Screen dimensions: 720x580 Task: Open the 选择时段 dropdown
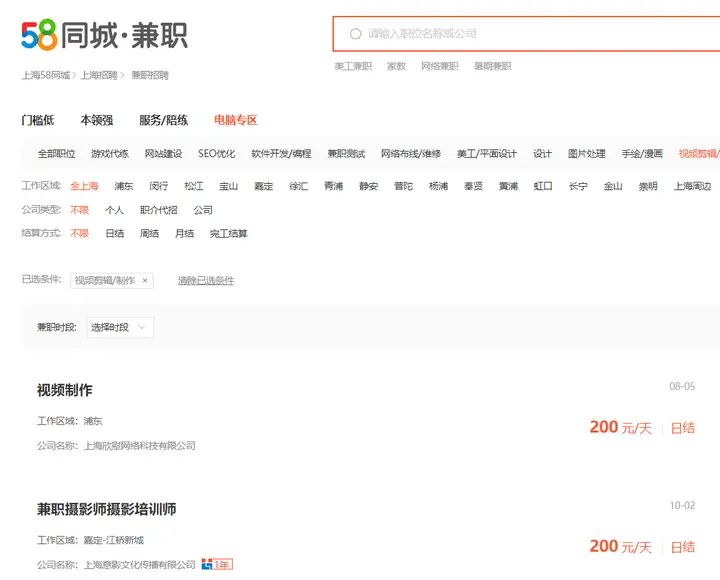click(x=120, y=327)
